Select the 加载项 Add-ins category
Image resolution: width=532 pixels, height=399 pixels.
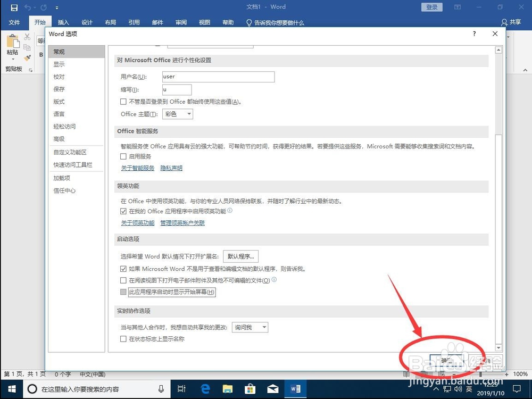click(x=76, y=178)
